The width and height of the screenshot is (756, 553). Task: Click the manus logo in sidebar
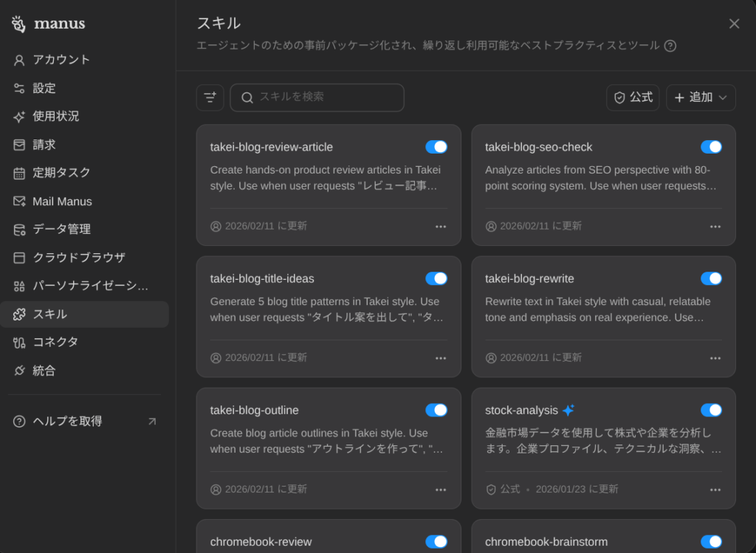pyautogui.click(x=49, y=24)
